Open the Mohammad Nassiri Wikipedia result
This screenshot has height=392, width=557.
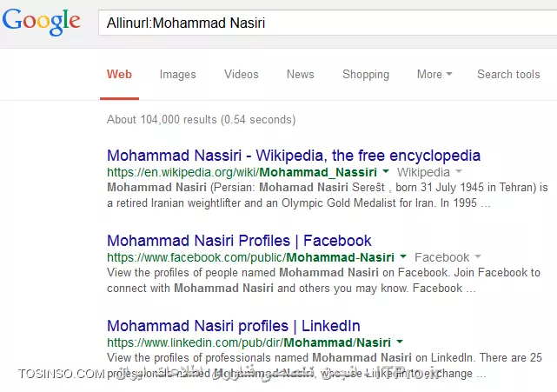(294, 156)
